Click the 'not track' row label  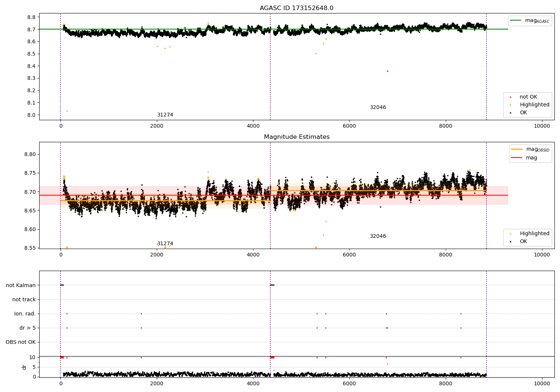pyautogui.click(x=24, y=300)
